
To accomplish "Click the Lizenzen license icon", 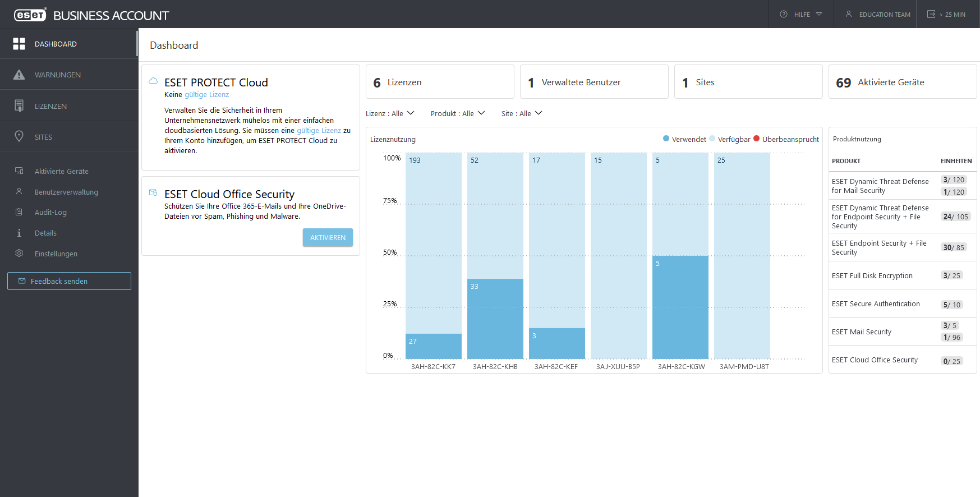I will point(19,105).
